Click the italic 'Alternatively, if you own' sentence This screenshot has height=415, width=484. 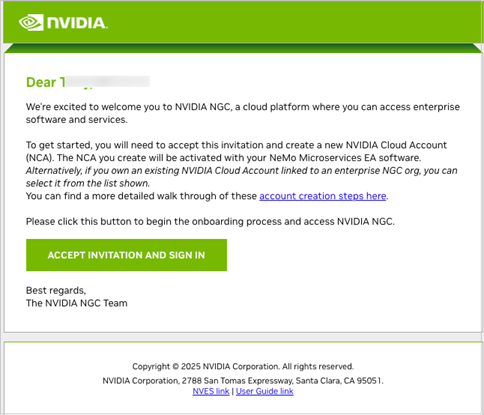pyautogui.click(x=242, y=177)
